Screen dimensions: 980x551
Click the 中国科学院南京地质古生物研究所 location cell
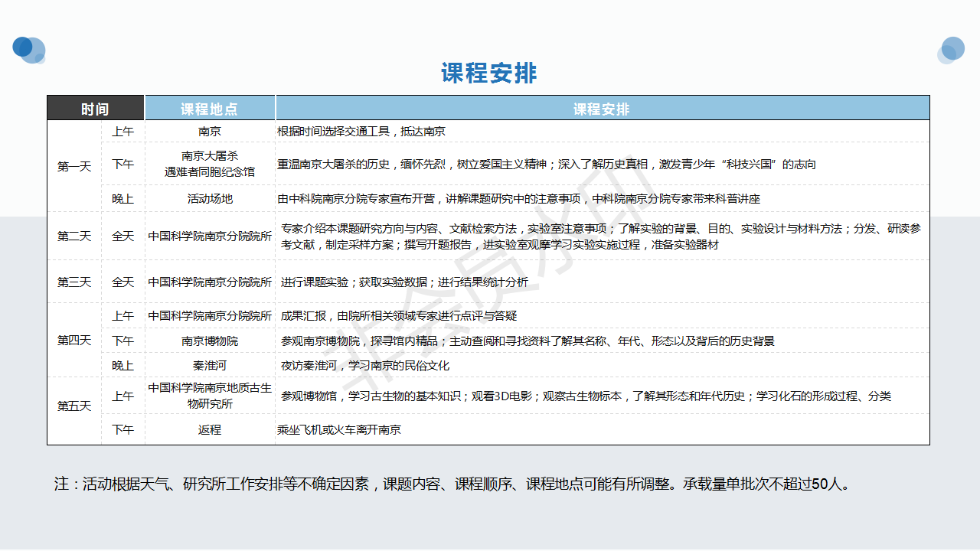pos(210,396)
